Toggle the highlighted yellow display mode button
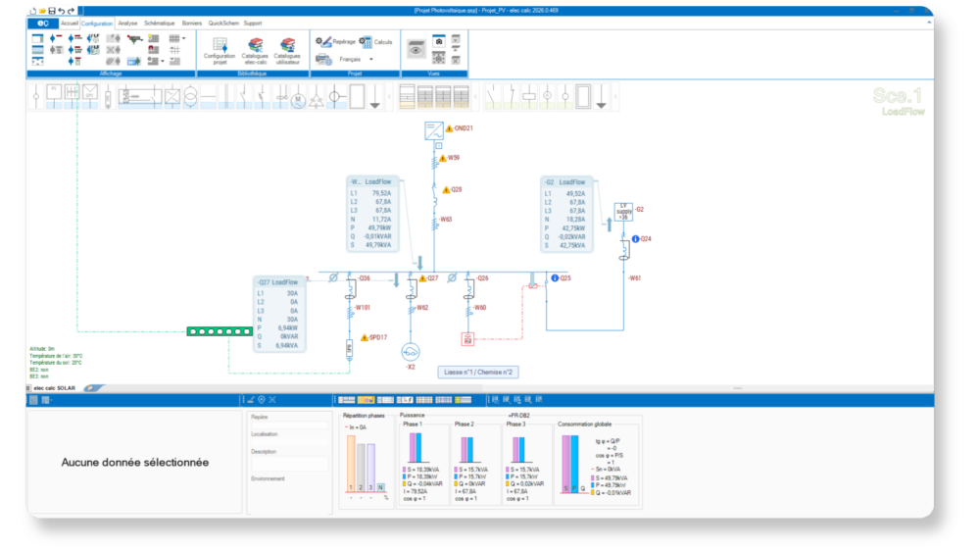The image size is (980, 550). [367, 400]
